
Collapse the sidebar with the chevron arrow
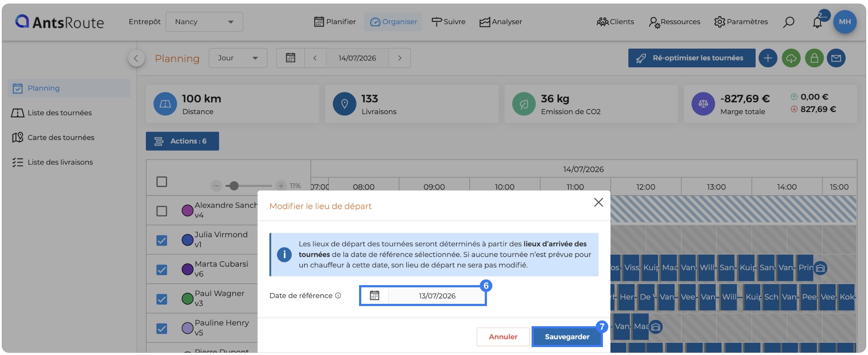[x=136, y=58]
